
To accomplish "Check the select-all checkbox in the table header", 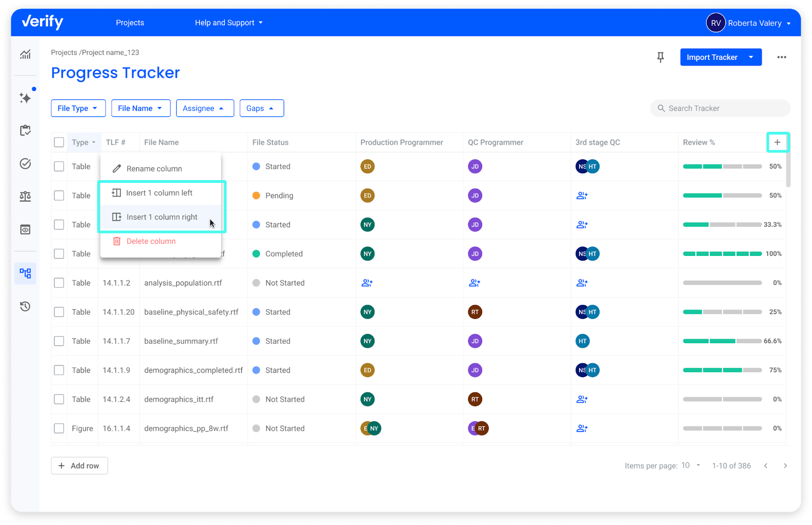I will 59,142.
